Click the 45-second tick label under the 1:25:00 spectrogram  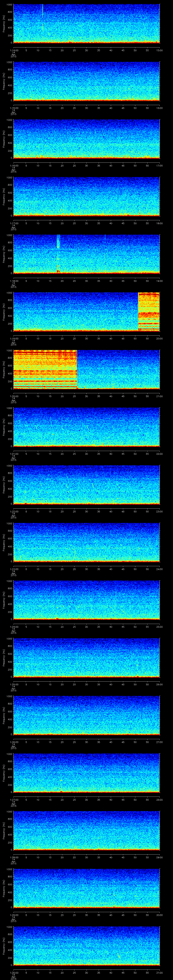click(x=123, y=684)
